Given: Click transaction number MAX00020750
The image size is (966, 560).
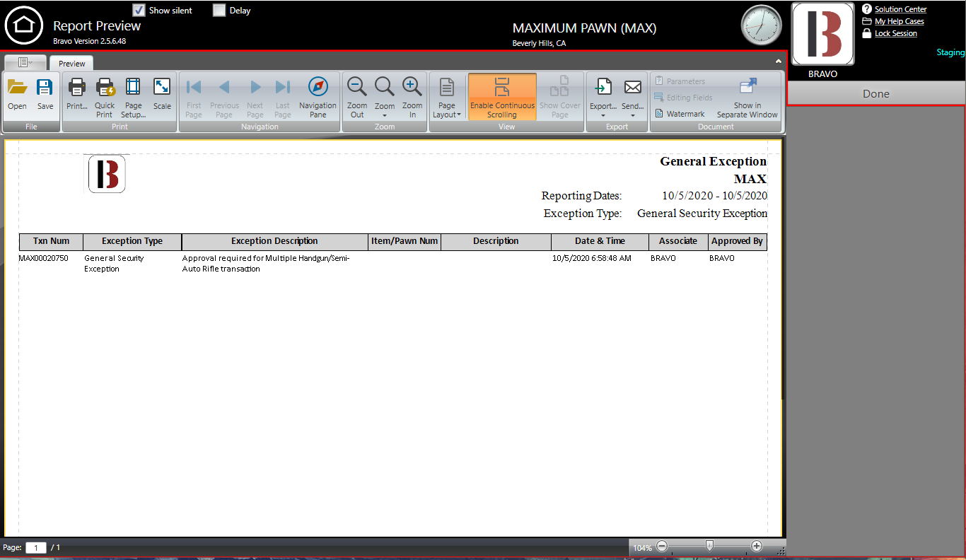Looking at the screenshot, I should coord(44,258).
